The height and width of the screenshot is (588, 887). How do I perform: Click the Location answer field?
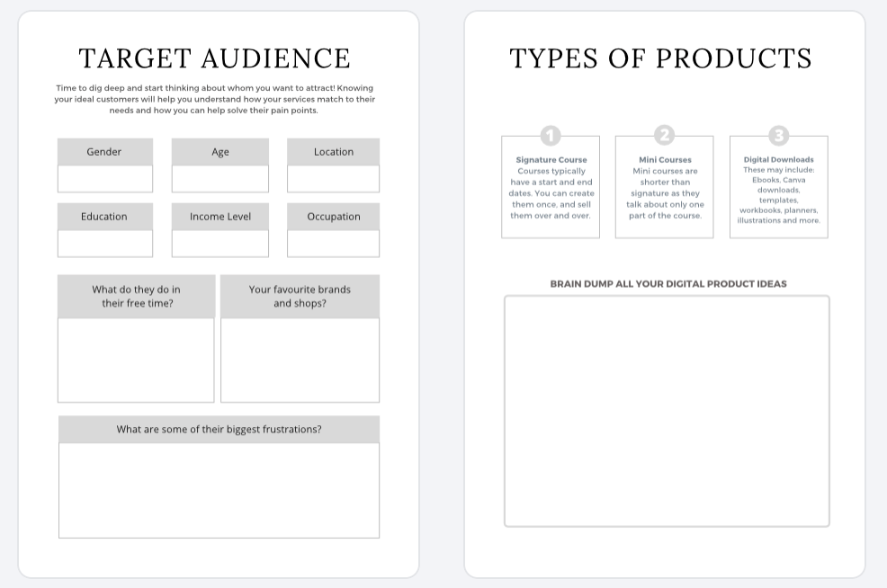point(333,179)
